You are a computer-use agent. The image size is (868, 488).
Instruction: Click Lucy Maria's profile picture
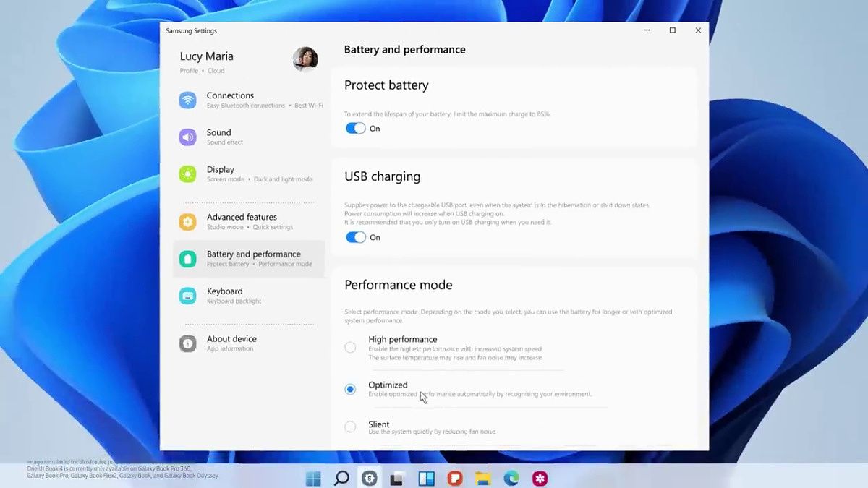coord(305,59)
